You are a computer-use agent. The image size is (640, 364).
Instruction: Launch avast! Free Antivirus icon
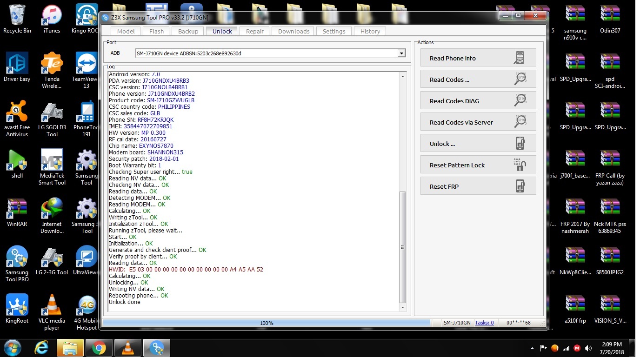point(17,119)
